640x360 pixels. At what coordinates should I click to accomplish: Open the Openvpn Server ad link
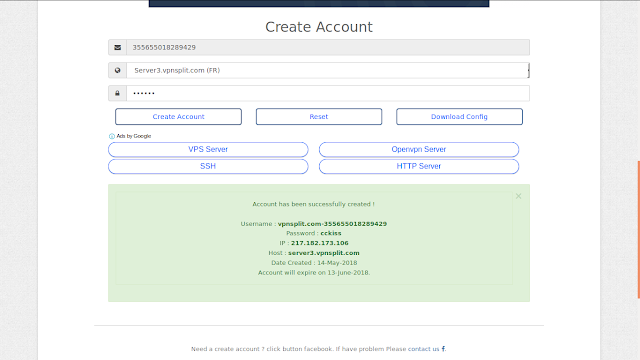tap(419, 149)
